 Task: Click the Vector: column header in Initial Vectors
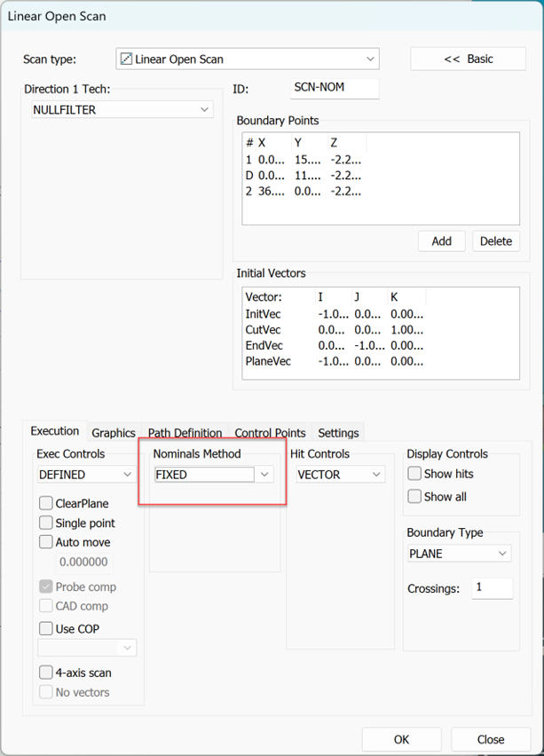(x=279, y=297)
